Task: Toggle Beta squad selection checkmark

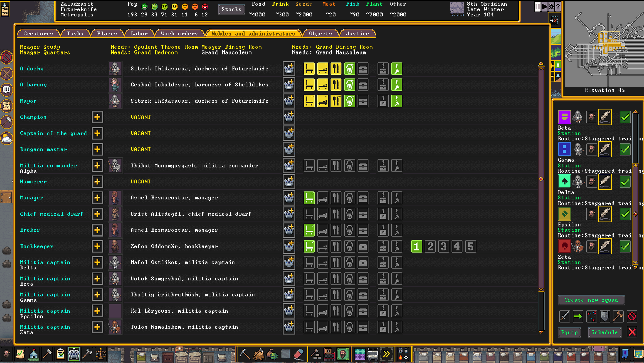Action: coord(625,117)
